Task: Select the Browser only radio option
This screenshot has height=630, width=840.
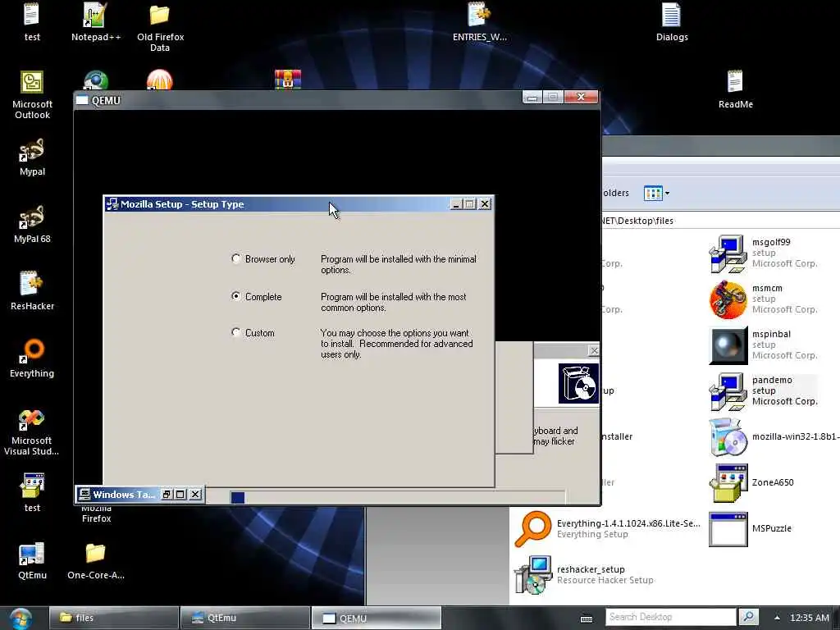Action: coord(236,258)
